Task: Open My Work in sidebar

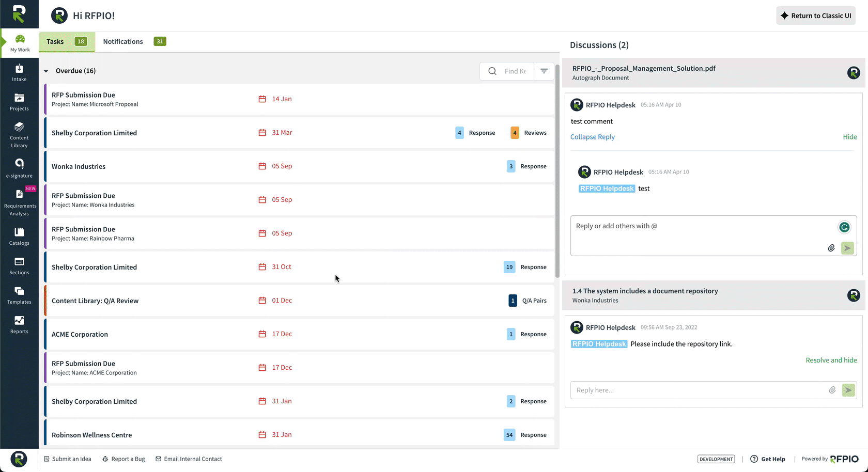Action: [x=20, y=43]
